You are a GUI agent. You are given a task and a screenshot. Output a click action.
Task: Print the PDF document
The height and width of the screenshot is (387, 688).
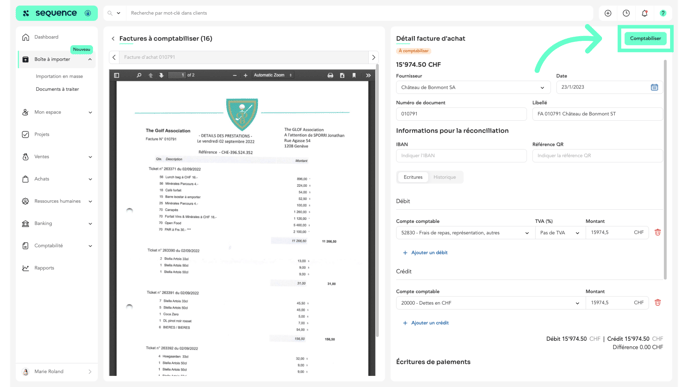click(x=330, y=75)
